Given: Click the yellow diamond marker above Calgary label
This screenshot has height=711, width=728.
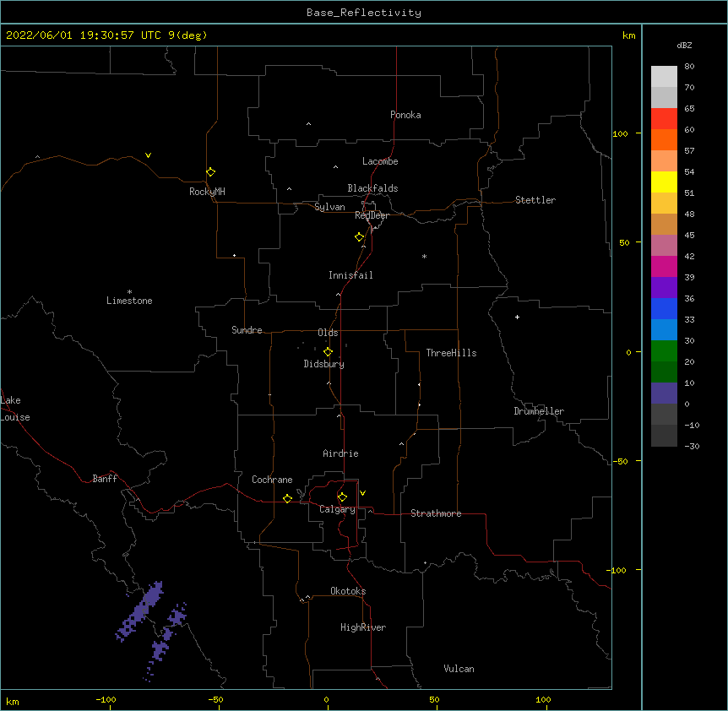Looking at the screenshot, I should [342, 497].
